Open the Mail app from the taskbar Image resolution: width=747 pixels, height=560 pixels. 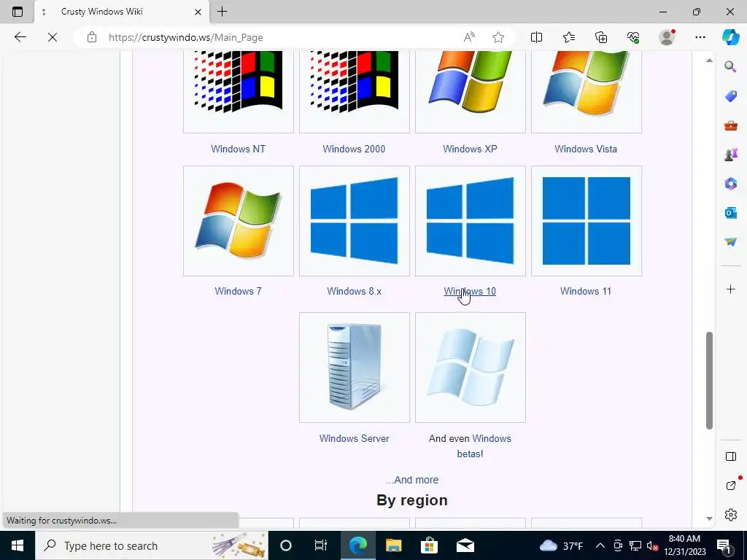(465, 545)
